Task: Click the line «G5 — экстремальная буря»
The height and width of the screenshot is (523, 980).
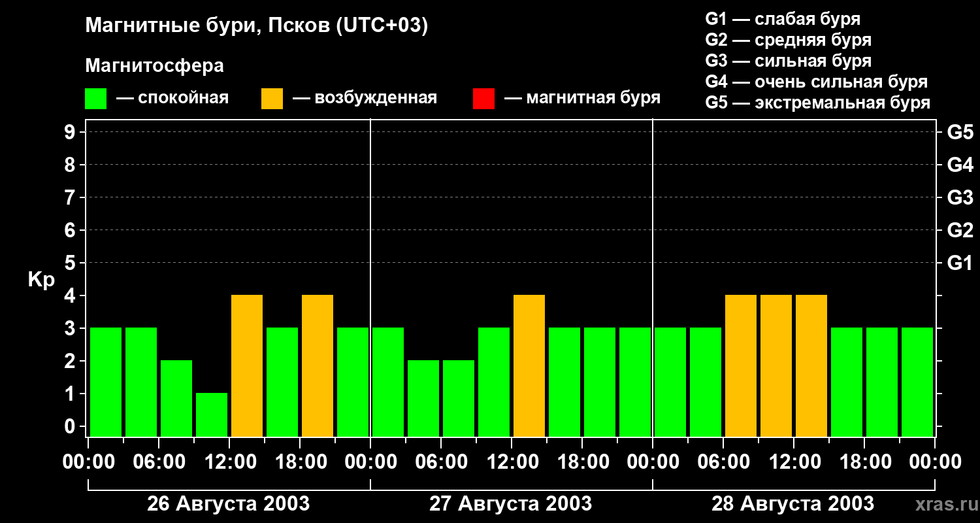Action: pyautogui.click(x=818, y=103)
